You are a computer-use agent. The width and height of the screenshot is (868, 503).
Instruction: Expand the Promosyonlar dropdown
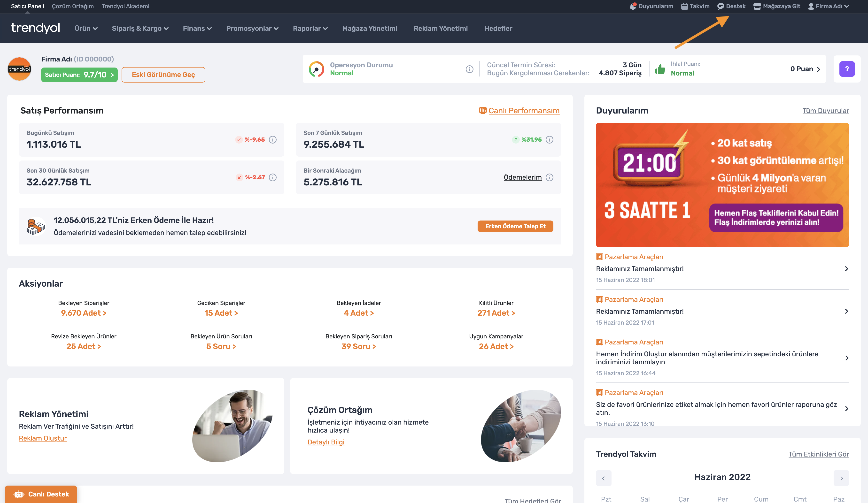252,28
